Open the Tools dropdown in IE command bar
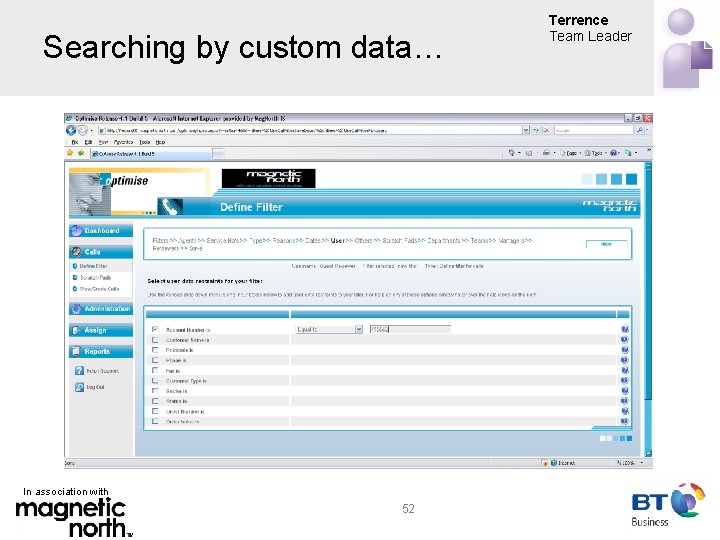 [x=596, y=153]
